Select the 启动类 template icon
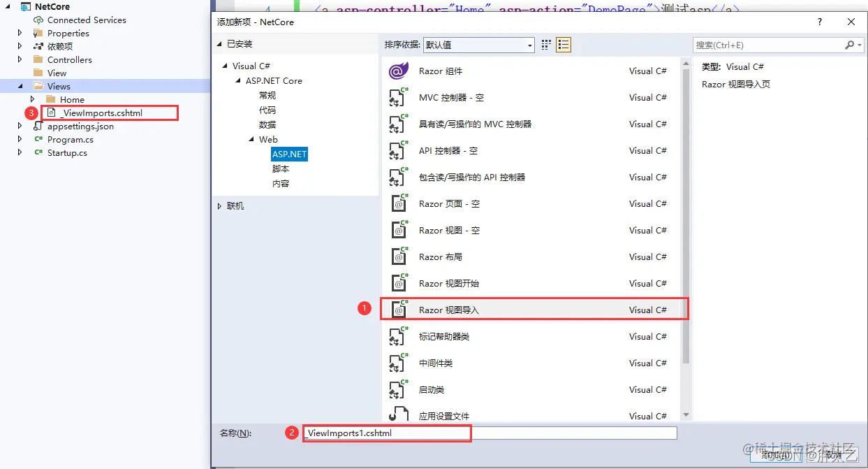 pos(399,389)
